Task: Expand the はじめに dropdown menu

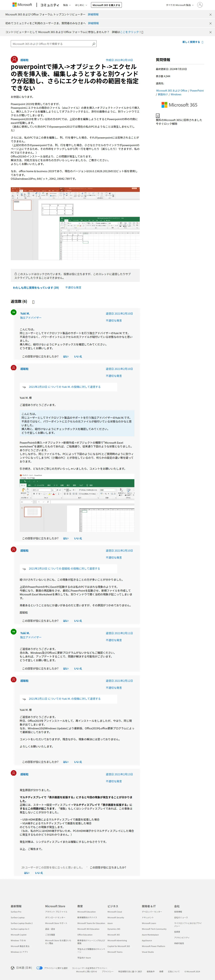Action: [81, 5]
